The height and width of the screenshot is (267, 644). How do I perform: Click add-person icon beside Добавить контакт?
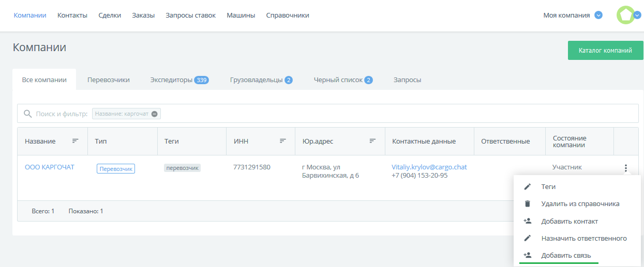tap(528, 221)
